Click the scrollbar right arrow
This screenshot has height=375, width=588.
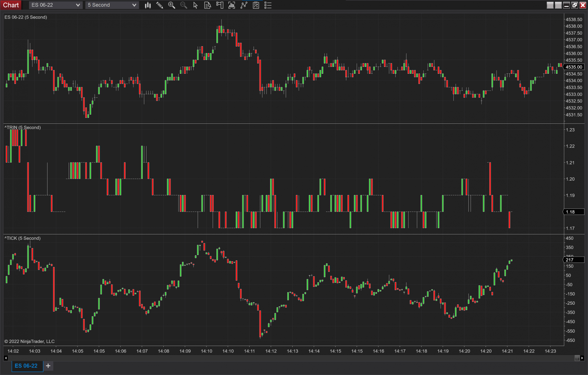tap(582, 358)
